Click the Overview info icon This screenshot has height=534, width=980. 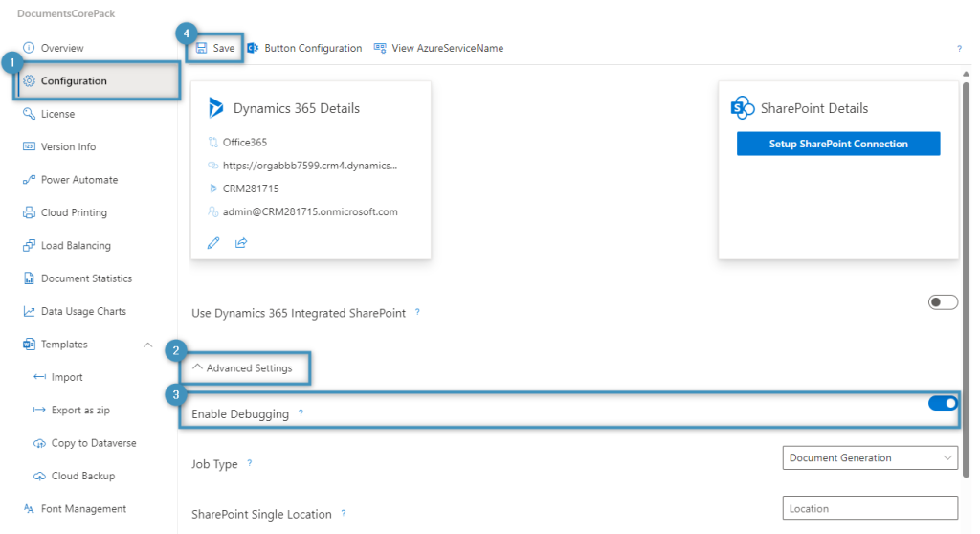point(29,48)
